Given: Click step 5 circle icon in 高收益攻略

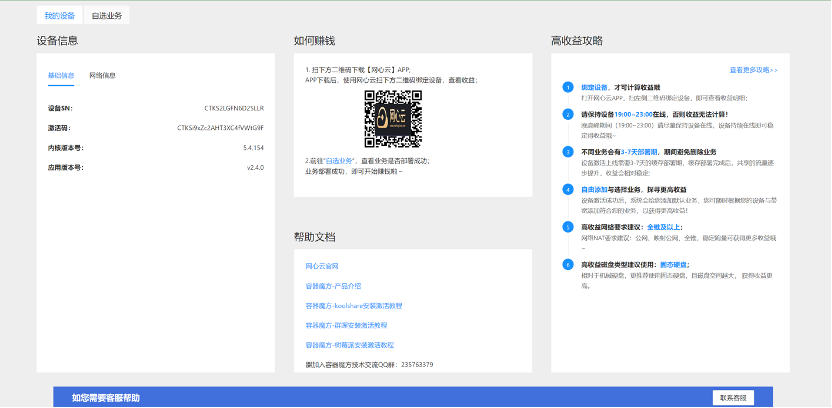Looking at the screenshot, I should point(568,227).
